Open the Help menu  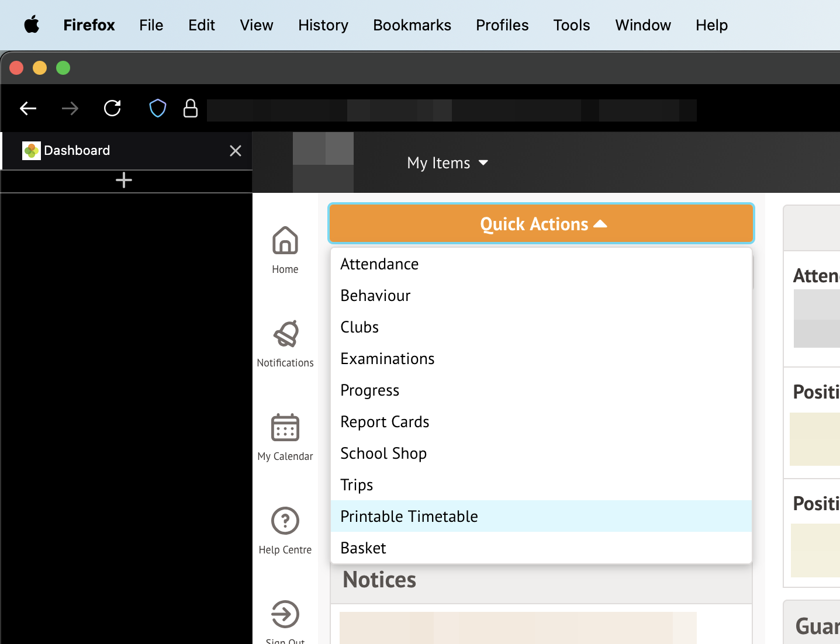pyautogui.click(x=711, y=25)
